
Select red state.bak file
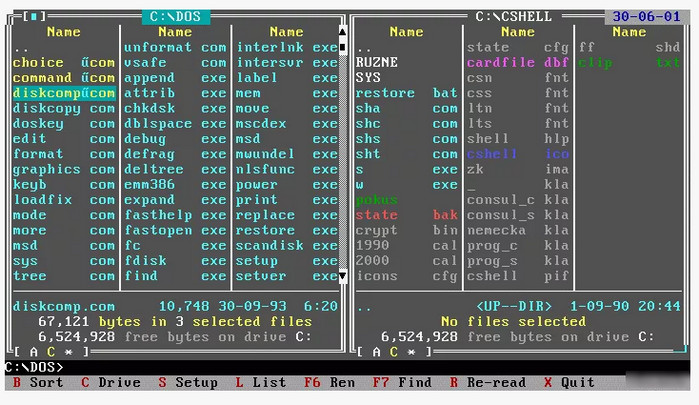click(x=407, y=215)
